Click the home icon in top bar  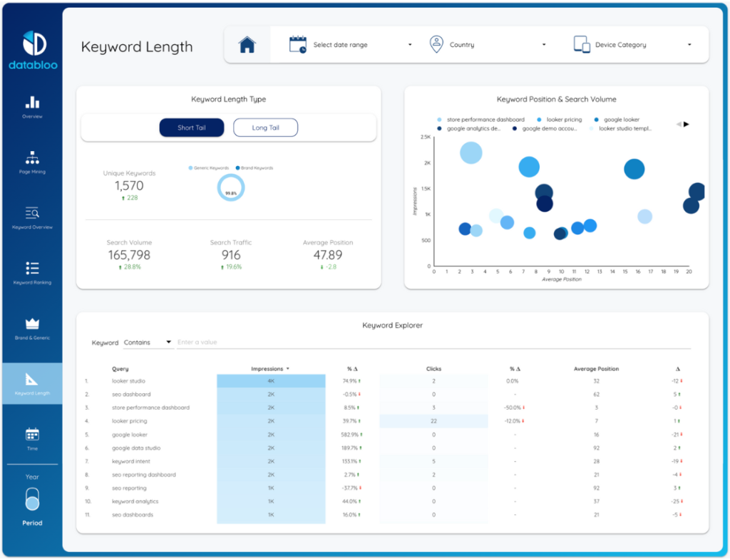(x=247, y=45)
